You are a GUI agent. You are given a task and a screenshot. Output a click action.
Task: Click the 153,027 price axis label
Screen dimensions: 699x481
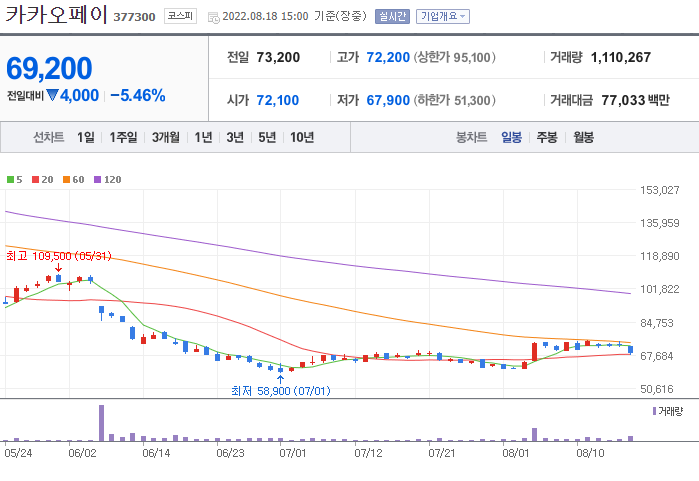click(660, 190)
